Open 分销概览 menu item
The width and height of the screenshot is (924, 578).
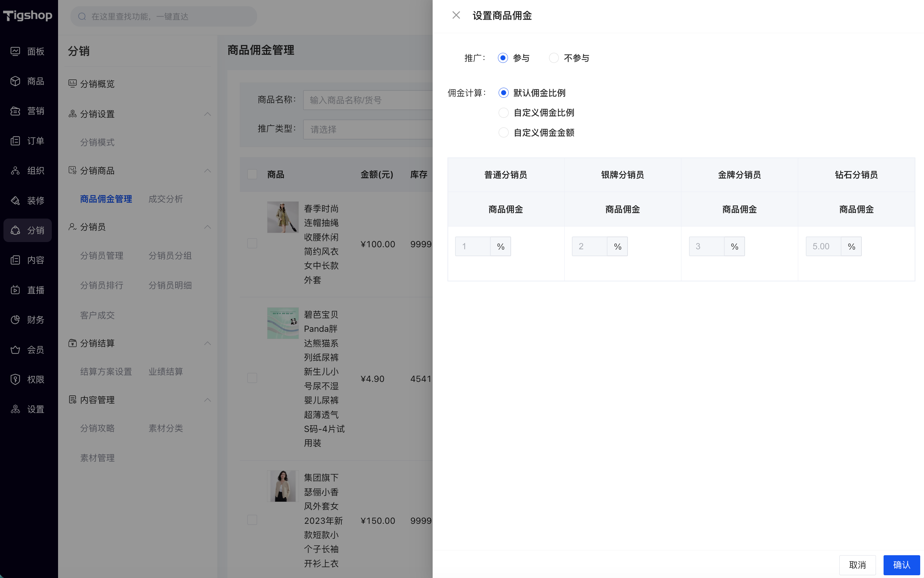(x=97, y=84)
